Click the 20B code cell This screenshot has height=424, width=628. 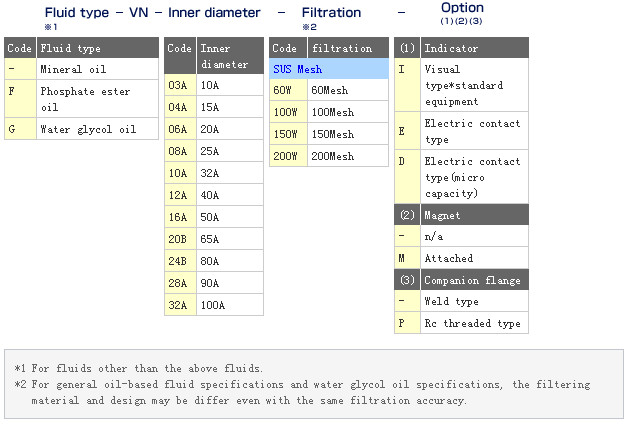tap(178, 239)
